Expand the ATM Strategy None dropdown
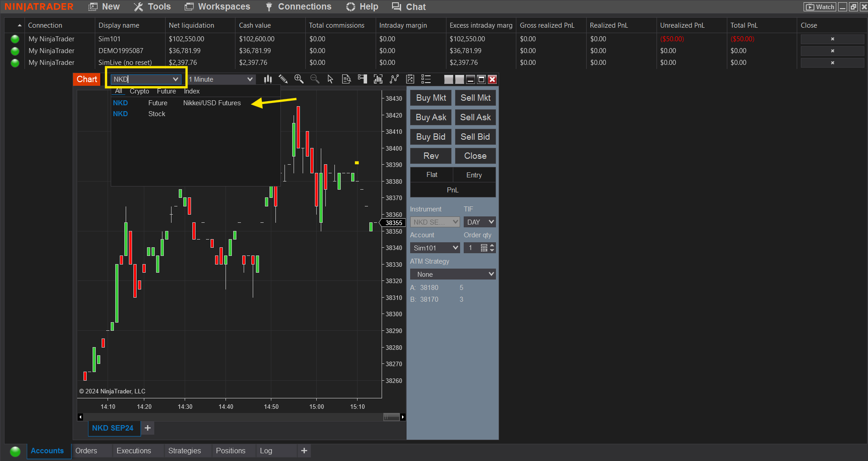Screen dimensions: 868x461 coord(453,274)
